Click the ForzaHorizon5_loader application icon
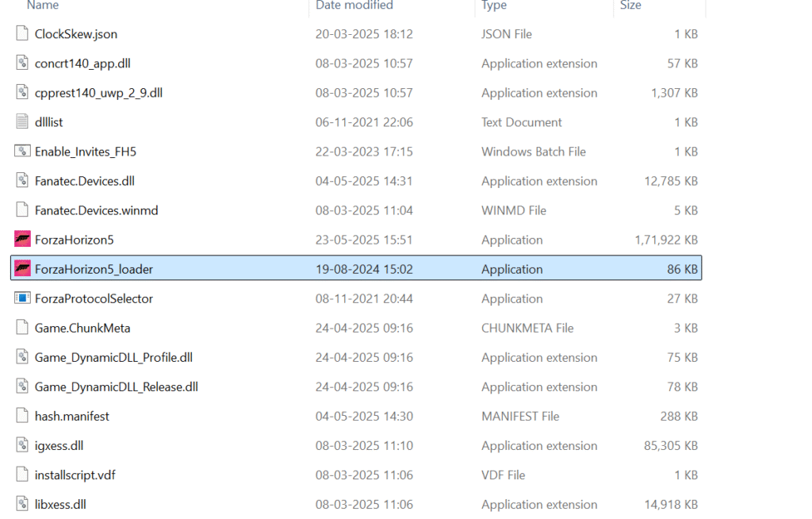 click(22, 268)
